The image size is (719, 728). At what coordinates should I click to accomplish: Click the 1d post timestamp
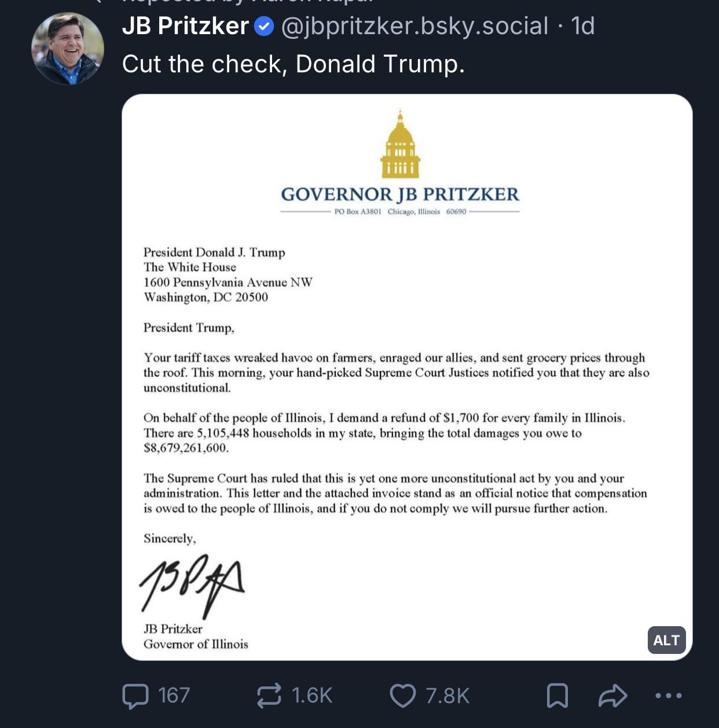coord(583,27)
